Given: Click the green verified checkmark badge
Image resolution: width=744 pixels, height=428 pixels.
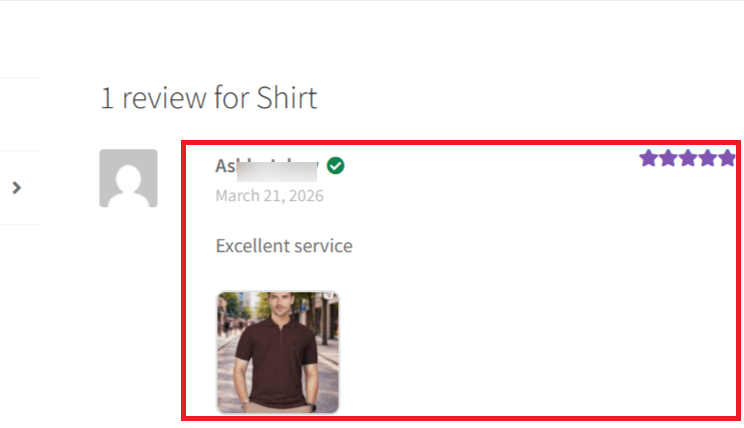Looking at the screenshot, I should (336, 166).
